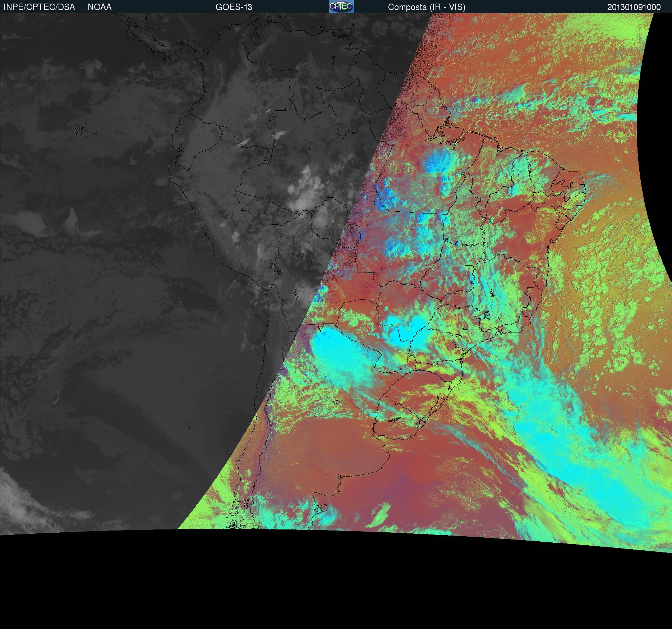
Task: Click the CPTEC logo in the header
Action: tap(341, 6)
